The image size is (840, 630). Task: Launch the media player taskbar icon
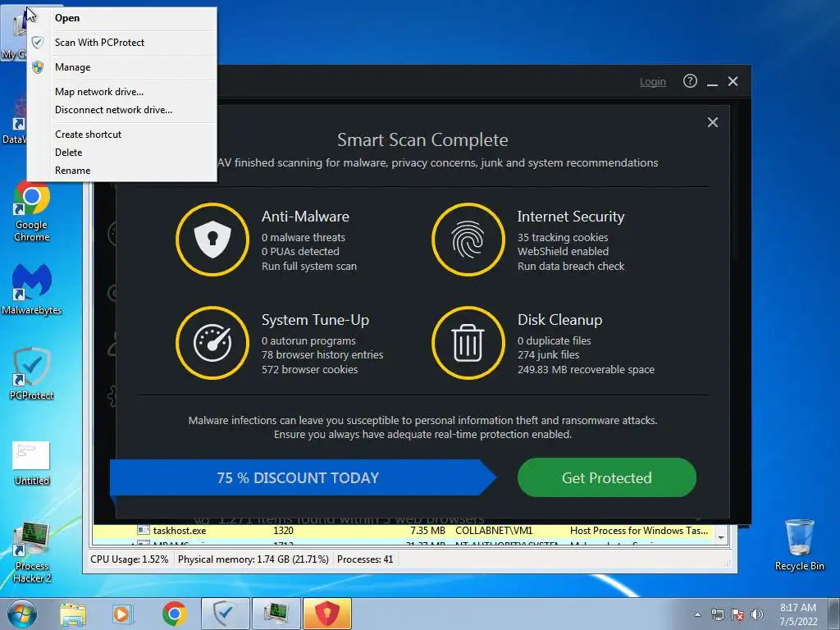122,614
